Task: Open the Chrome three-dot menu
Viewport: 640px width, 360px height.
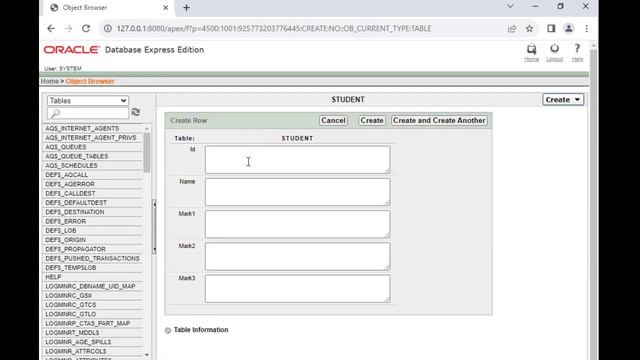Action: coord(587,29)
